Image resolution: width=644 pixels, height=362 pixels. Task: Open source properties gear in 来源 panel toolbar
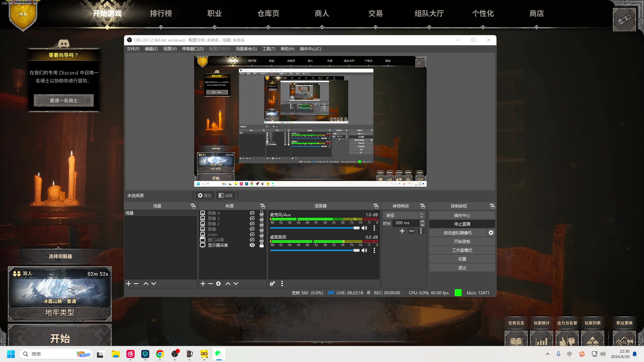218,284
